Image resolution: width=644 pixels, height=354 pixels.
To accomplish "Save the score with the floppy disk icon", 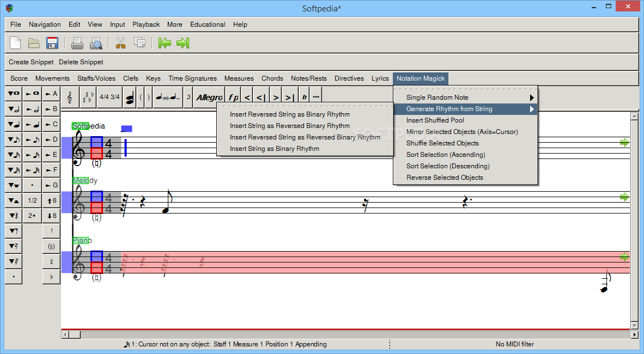I will 52,42.
